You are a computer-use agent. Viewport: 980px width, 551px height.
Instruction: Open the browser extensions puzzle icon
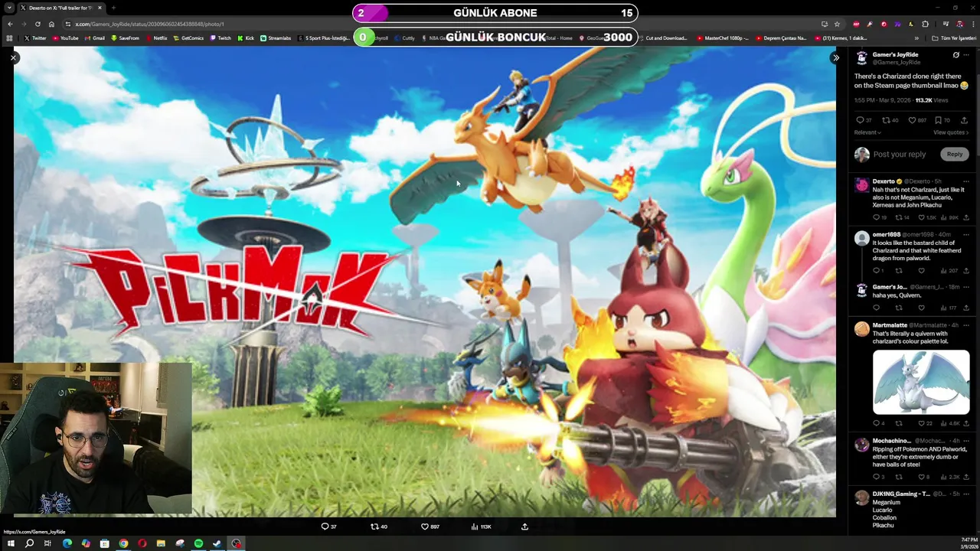point(925,24)
